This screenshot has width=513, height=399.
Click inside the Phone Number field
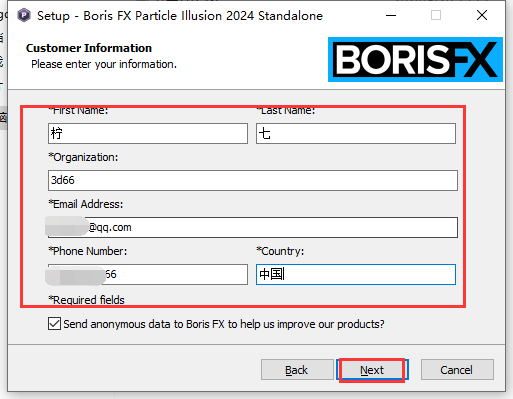pos(148,274)
